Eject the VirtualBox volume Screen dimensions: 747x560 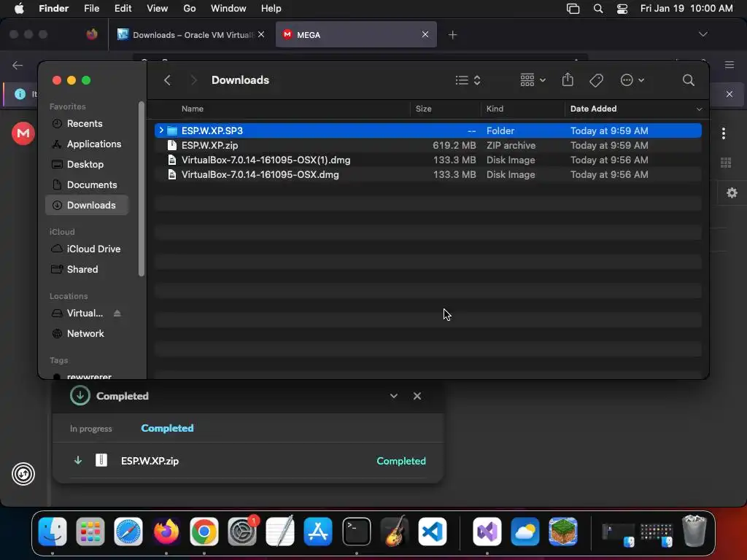[117, 314]
